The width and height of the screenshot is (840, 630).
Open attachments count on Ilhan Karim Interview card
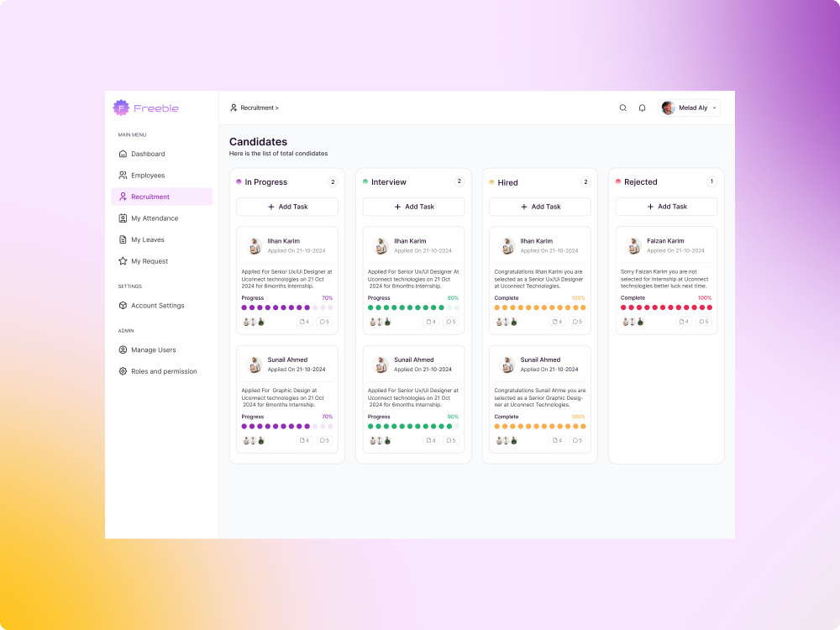pos(431,322)
